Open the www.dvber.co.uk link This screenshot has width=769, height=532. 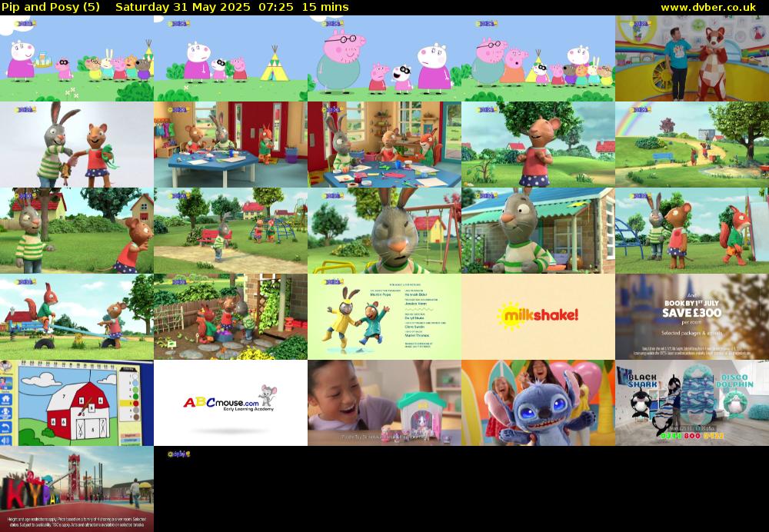click(708, 8)
